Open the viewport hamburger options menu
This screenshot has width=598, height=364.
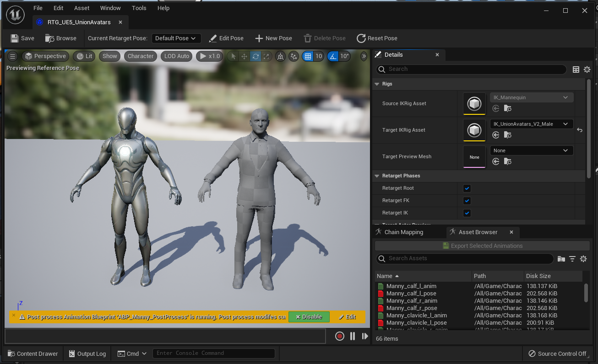(x=13, y=56)
